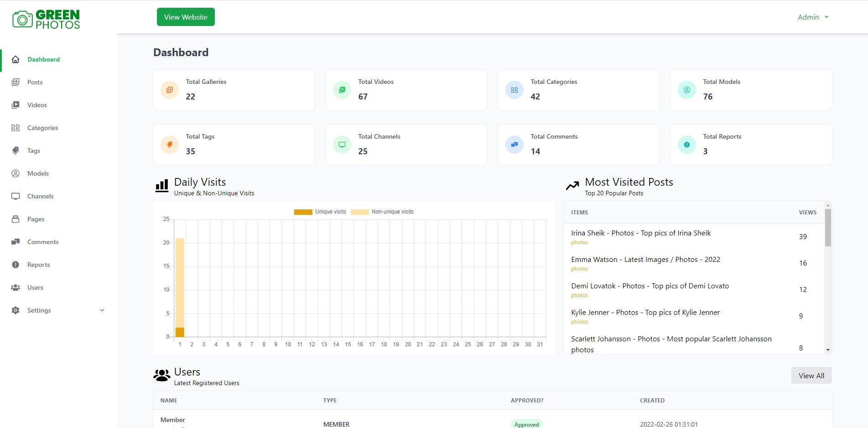Click View All users button

(811, 376)
